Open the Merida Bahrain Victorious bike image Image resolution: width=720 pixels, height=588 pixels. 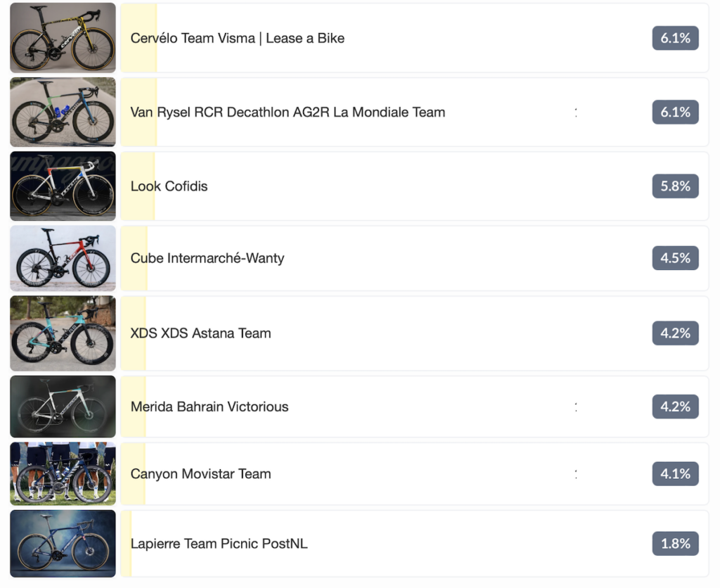(63, 407)
